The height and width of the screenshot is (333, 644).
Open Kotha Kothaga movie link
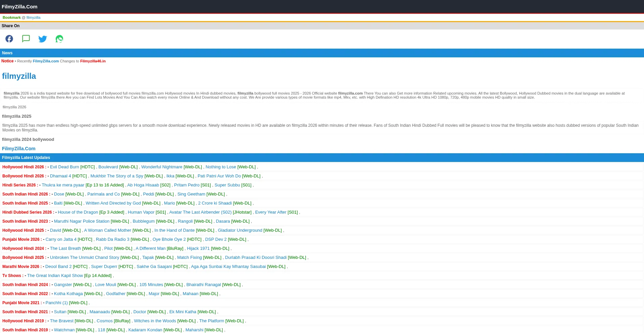(68, 294)
